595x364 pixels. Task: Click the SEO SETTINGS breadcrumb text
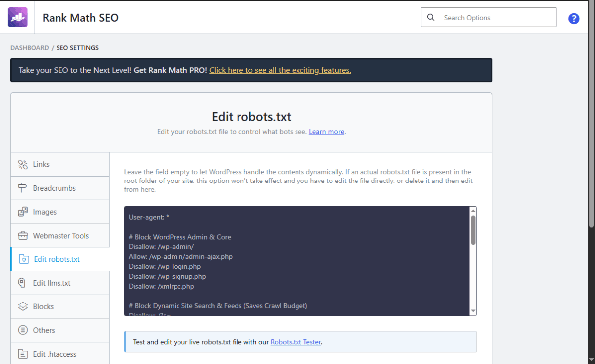(77, 48)
